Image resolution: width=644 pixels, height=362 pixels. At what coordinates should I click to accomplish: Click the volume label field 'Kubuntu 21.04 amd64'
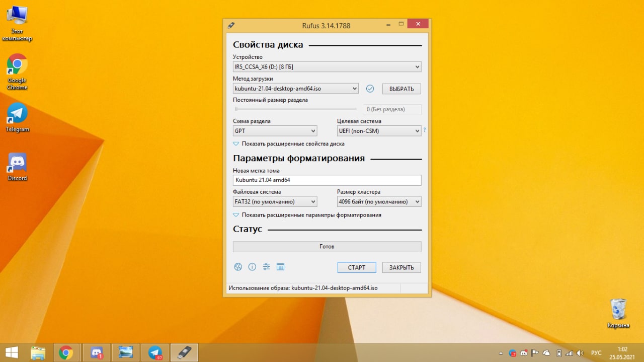[x=327, y=180]
